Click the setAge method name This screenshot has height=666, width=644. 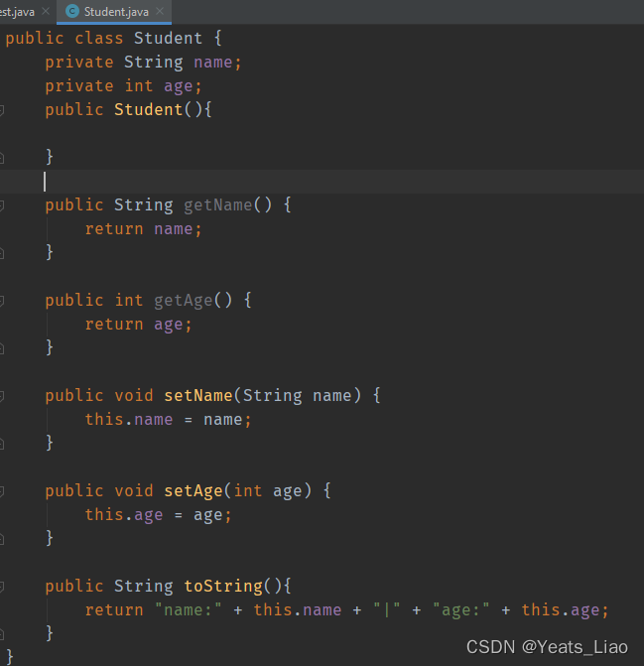tap(193, 491)
